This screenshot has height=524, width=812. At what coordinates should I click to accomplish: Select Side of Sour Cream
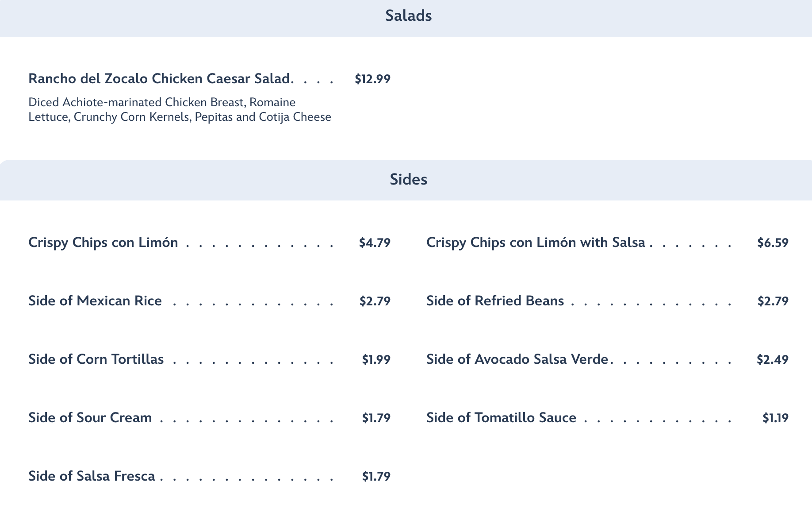(90, 418)
